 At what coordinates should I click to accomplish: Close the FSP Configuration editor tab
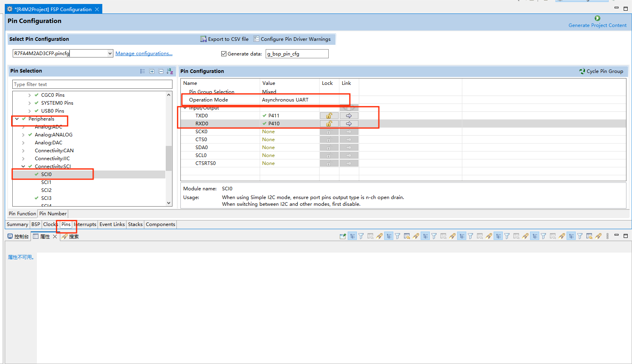[97, 9]
